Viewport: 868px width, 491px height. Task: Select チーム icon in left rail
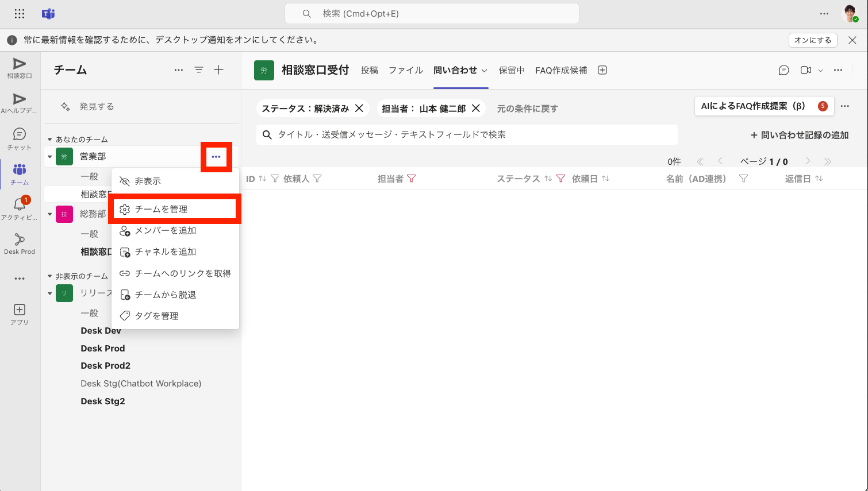coord(20,174)
